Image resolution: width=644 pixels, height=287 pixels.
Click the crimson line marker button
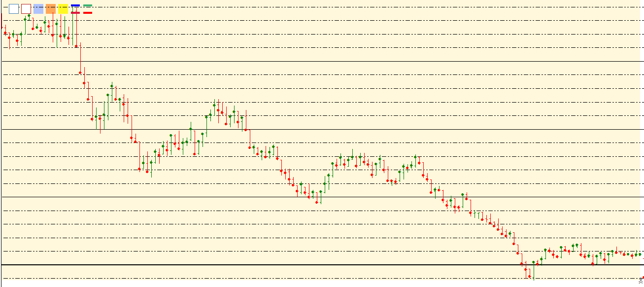75,13
